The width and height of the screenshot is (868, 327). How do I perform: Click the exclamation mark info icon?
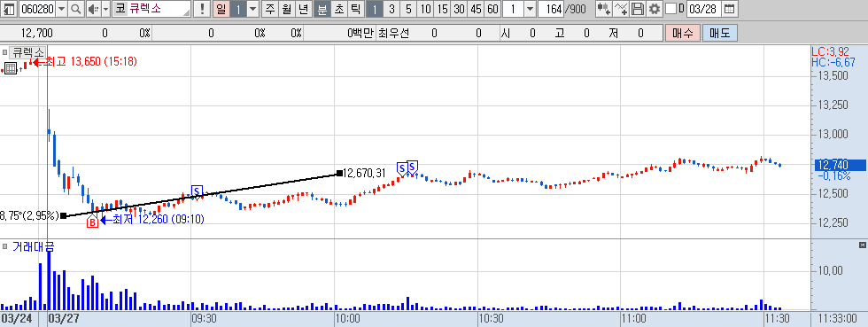click(203, 9)
